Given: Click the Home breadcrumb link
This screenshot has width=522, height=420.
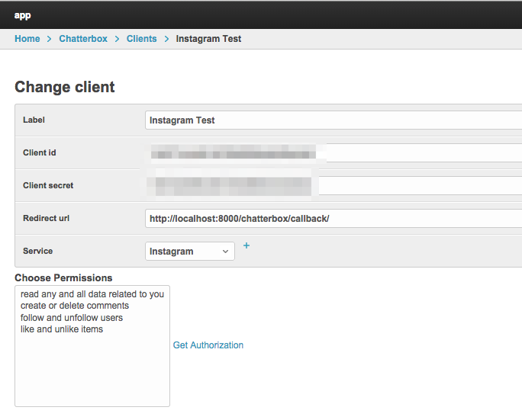Looking at the screenshot, I should coord(27,39).
